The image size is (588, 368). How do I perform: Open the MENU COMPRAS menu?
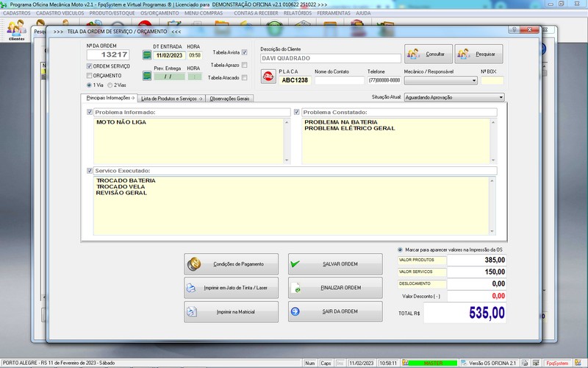pyautogui.click(x=204, y=13)
